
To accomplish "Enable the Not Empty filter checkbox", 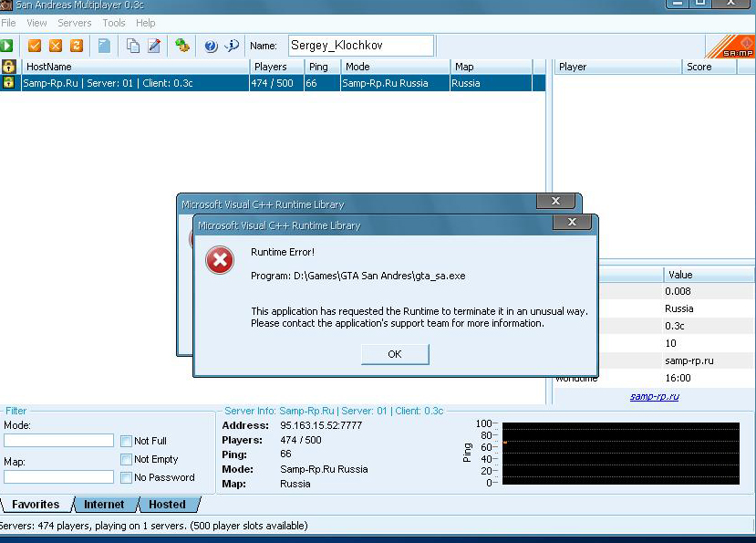I will tap(126, 460).
